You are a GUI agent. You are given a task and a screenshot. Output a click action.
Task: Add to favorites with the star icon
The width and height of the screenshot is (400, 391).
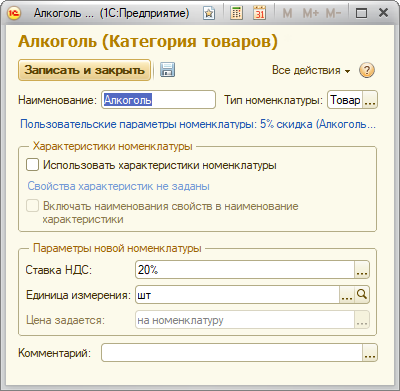pyautogui.click(x=209, y=13)
